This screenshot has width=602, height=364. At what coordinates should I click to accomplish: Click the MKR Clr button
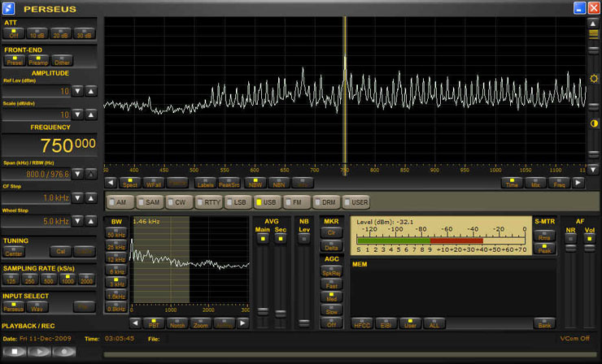tap(331, 232)
